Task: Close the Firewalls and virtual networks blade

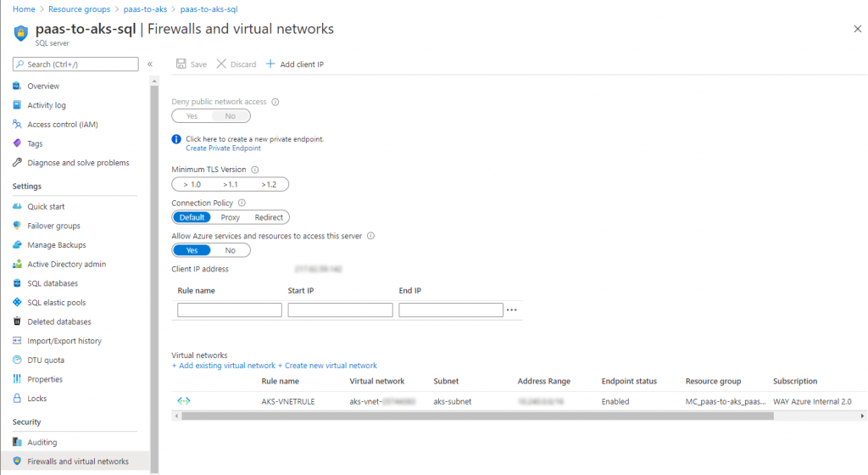Action: coord(858,29)
